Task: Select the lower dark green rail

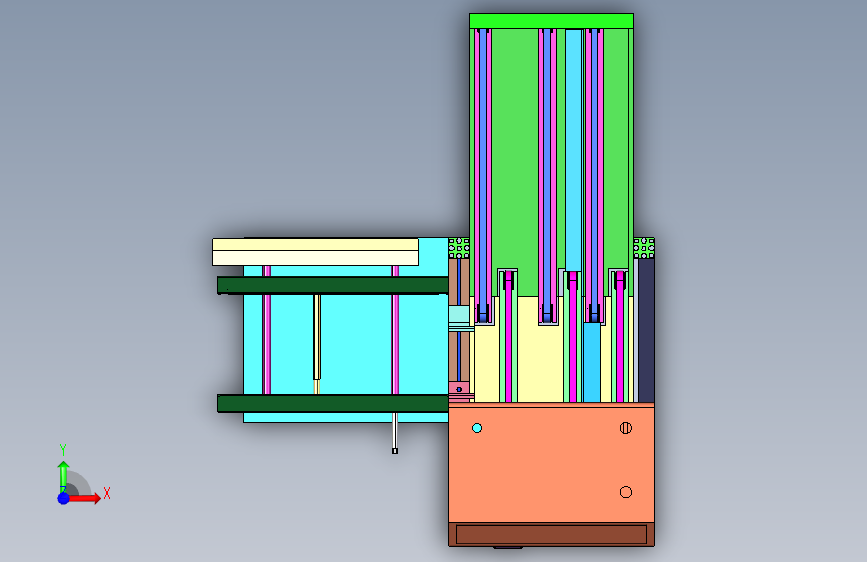Action: (x=333, y=403)
